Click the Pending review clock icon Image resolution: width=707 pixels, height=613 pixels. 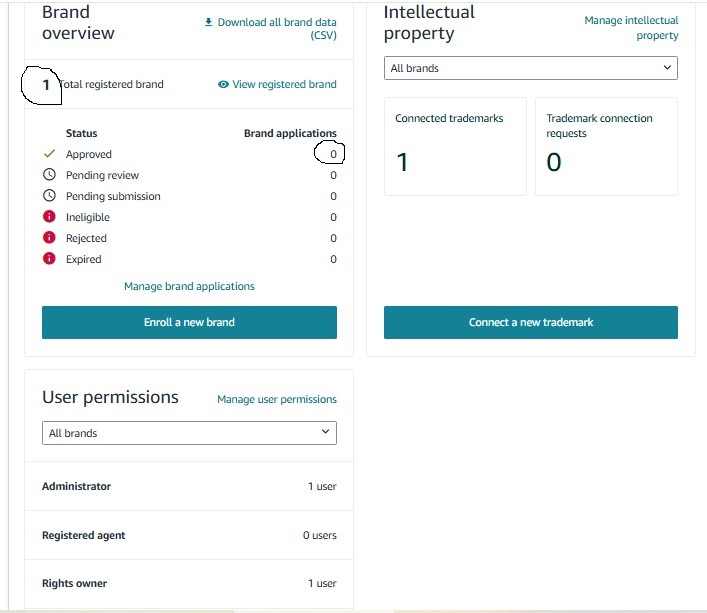coord(49,174)
